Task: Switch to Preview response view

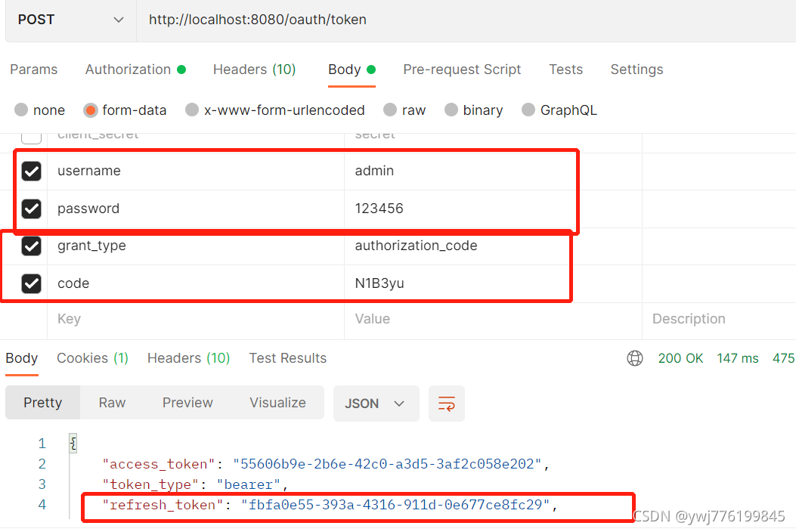Action: point(187,403)
